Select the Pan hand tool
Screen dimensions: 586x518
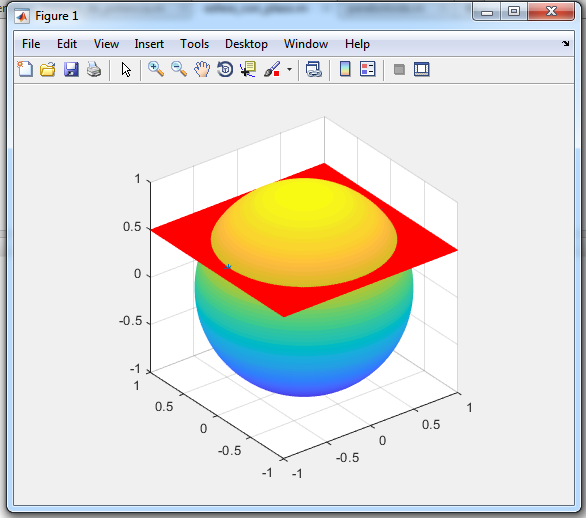(202, 70)
